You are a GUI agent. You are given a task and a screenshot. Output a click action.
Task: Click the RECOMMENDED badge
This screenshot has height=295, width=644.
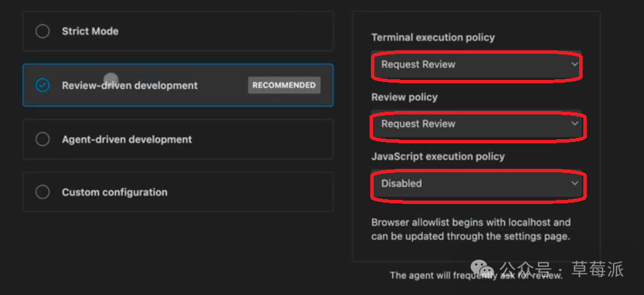284,85
